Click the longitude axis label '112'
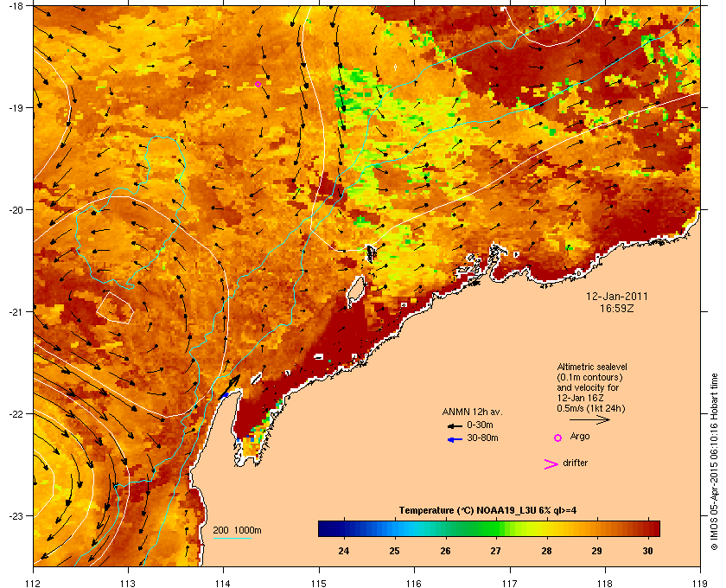Viewport: 726px width, 588px height. [34, 584]
